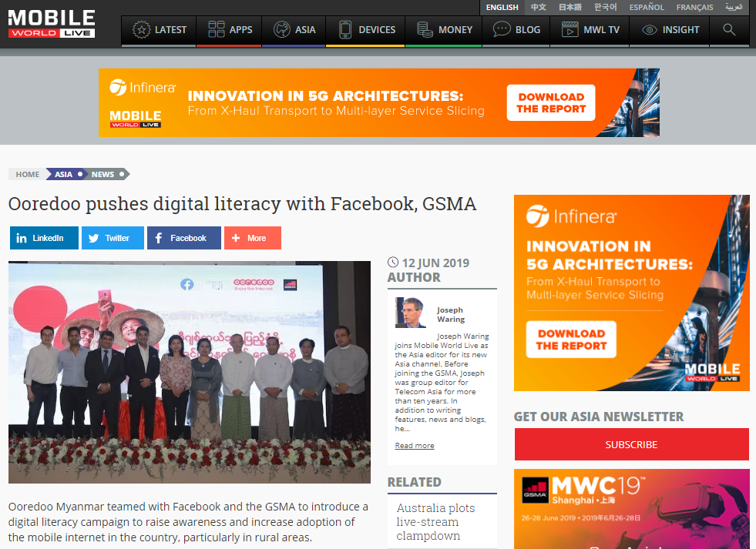Click the 12 JUN 2019 date text
Image resolution: width=756 pixels, height=549 pixels.
coord(435,263)
